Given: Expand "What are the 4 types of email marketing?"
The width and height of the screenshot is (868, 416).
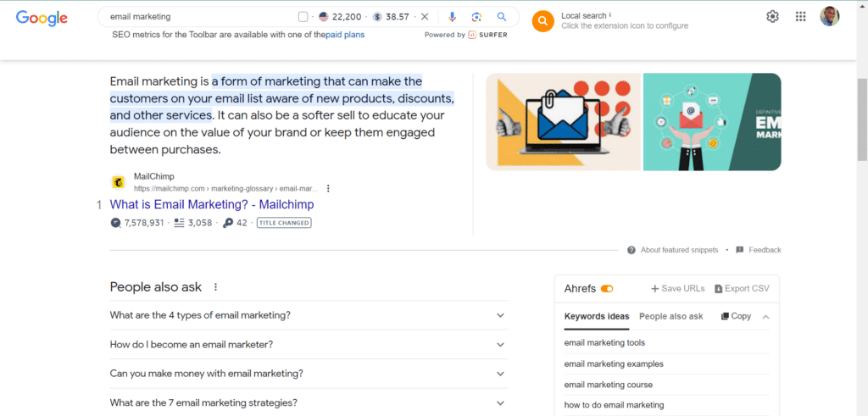Looking at the screenshot, I should click(309, 315).
